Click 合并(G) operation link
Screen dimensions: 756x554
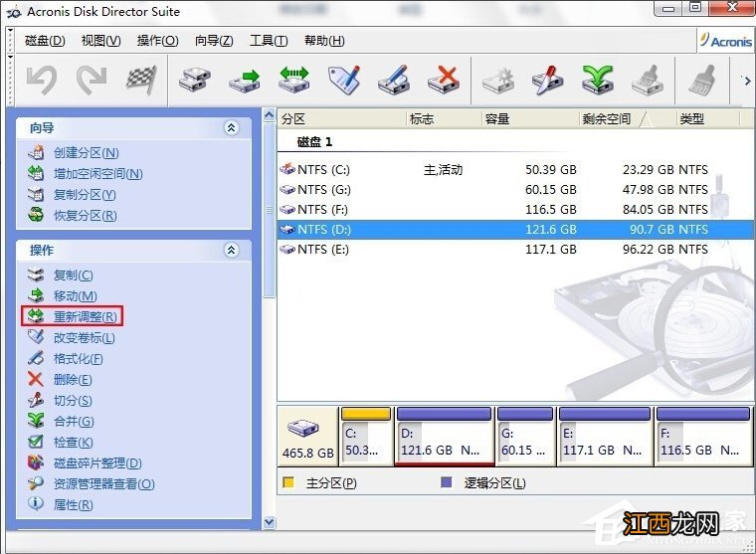click(x=74, y=422)
